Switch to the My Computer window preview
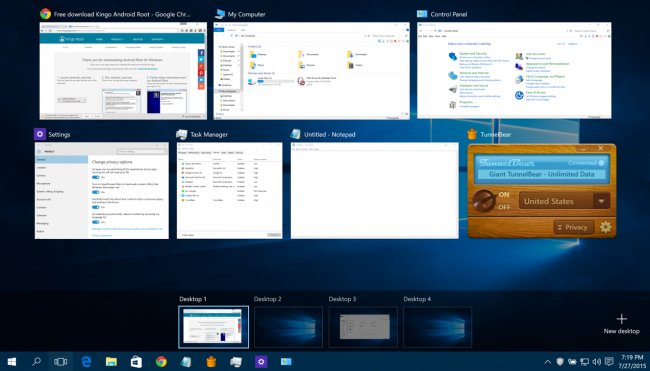 [311, 71]
